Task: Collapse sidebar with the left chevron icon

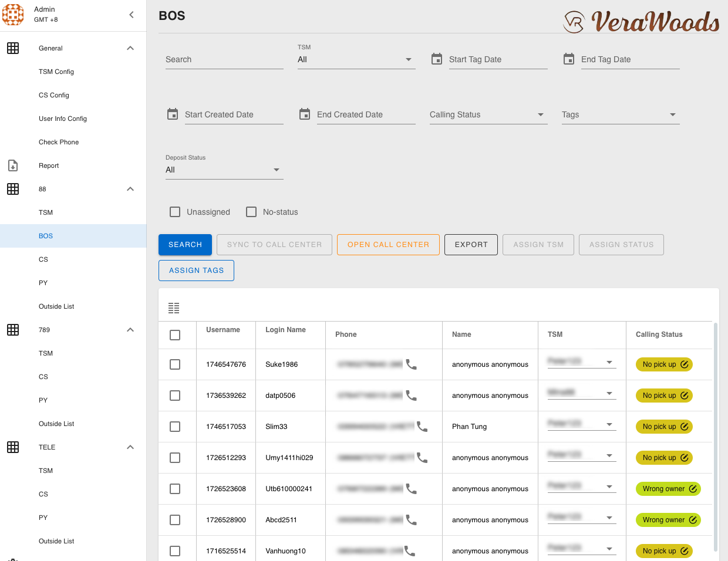Action: click(132, 15)
